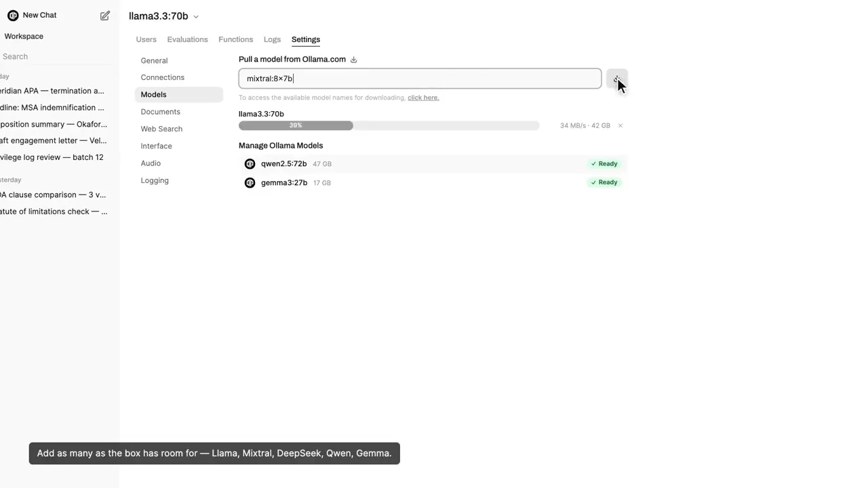The height and width of the screenshot is (488, 868).
Task: Open the 'of limitations check' chat
Action: point(53,211)
